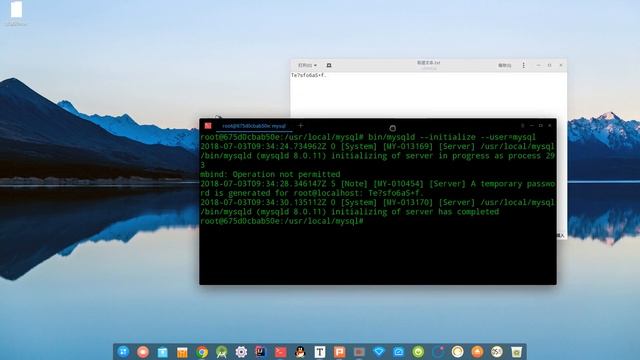Select the root@675d0cbab50e terminal tab
Screen dimensions: 640x360
[x=254, y=126]
